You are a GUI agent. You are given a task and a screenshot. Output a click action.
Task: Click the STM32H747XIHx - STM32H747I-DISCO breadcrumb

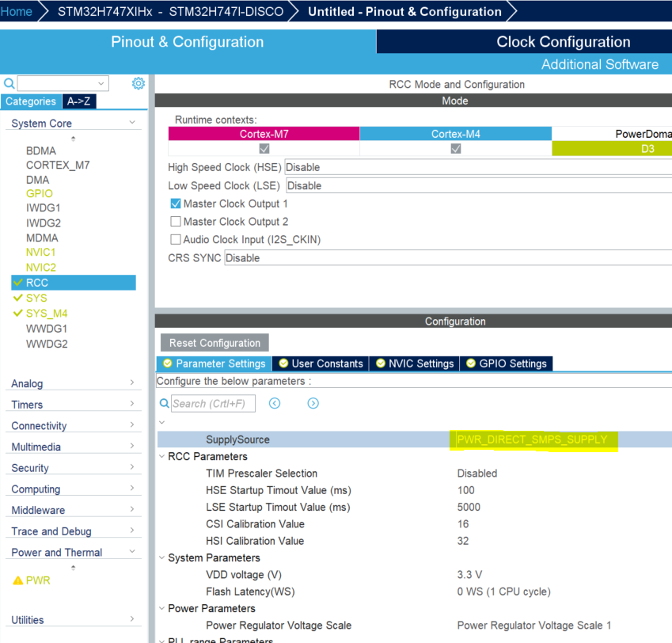point(170,12)
